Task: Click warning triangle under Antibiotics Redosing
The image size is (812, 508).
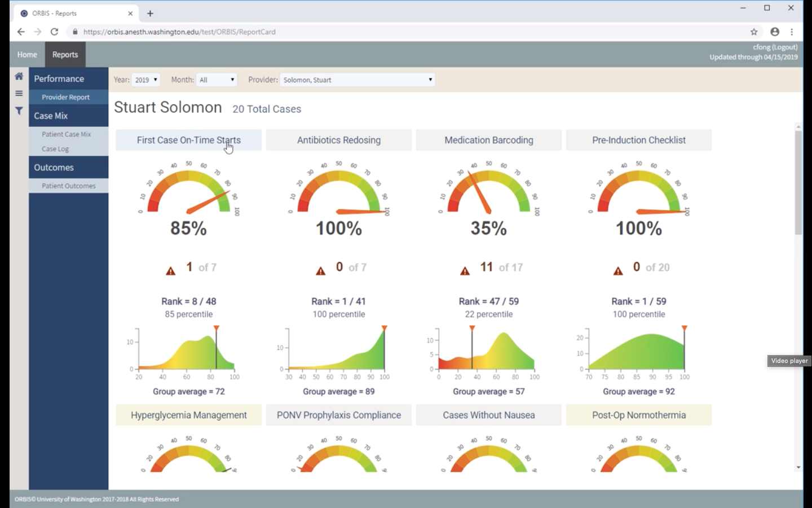Action: coord(320,271)
